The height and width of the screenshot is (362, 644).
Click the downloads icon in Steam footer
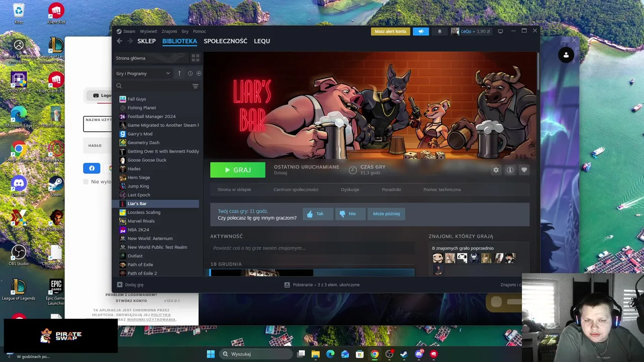(287, 285)
